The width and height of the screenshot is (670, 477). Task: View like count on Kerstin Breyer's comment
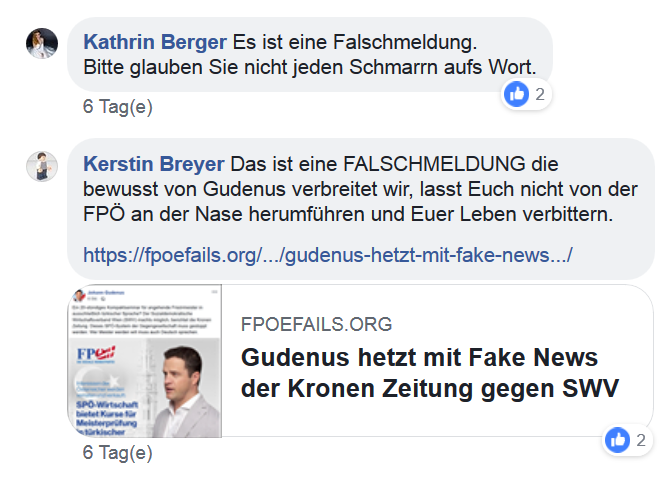click(641, 440)
